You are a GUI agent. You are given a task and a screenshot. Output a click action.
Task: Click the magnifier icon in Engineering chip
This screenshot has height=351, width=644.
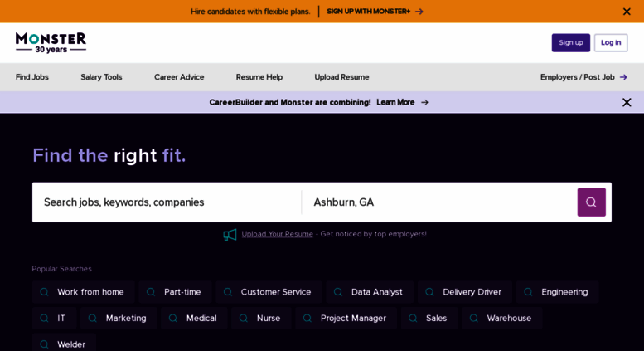click(528, 292)
